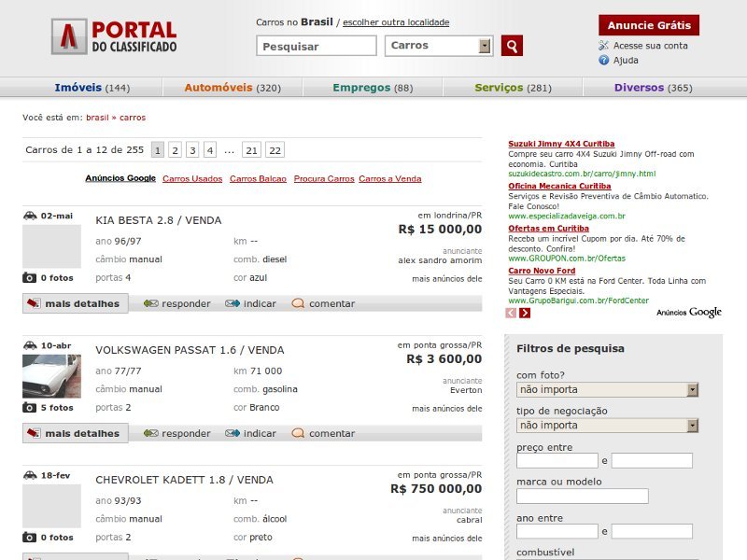
Task: Click the blue help question mark icon
Action: pos(603,60)
